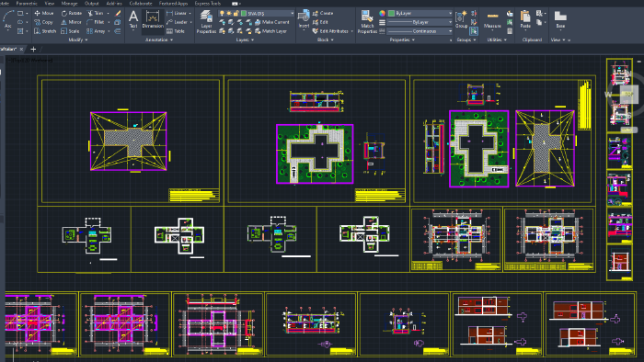This screenshot has width=644, height=362.
Task: Click the Erase tool icon
Action: (x=118, y=13)
